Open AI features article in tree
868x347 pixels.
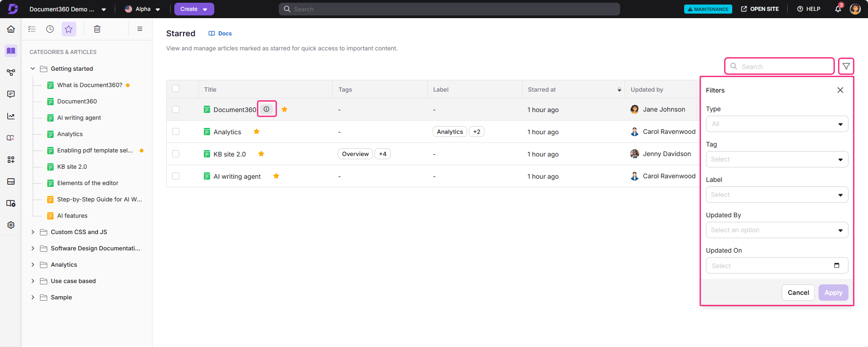[x=72, y=215]
